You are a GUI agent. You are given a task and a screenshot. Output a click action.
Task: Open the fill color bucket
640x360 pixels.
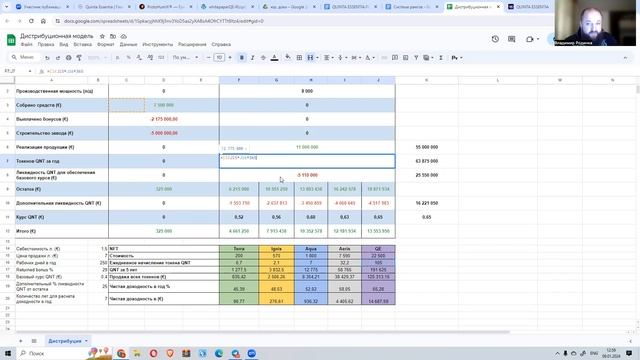coord(288,58)
